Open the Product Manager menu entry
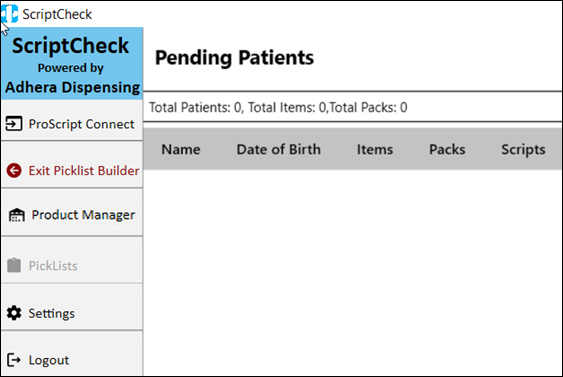This screenshot has height=377, width=563. 83,215
